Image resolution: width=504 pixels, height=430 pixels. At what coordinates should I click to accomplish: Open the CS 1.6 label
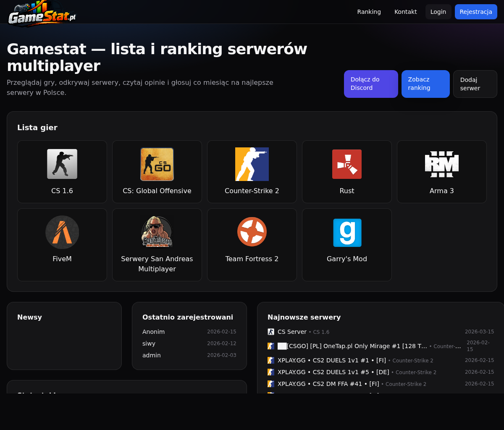62,191
